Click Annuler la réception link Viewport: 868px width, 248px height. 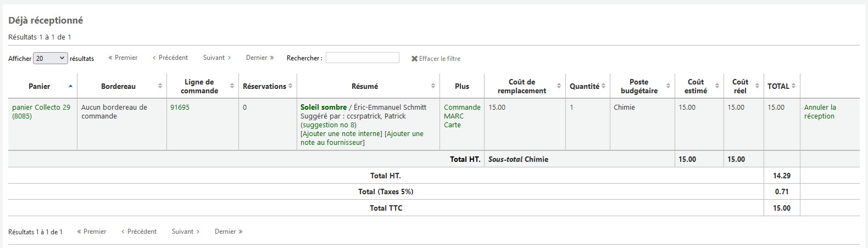(820, 111)
